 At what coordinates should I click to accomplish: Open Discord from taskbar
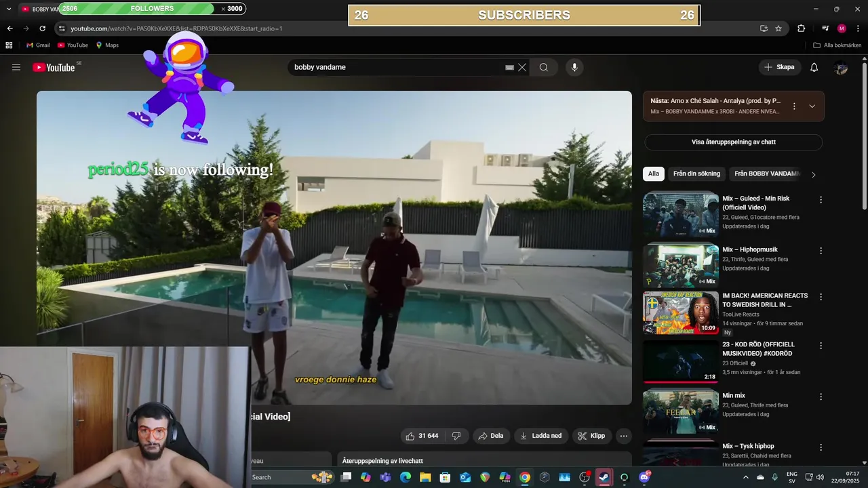pos(644,477)
